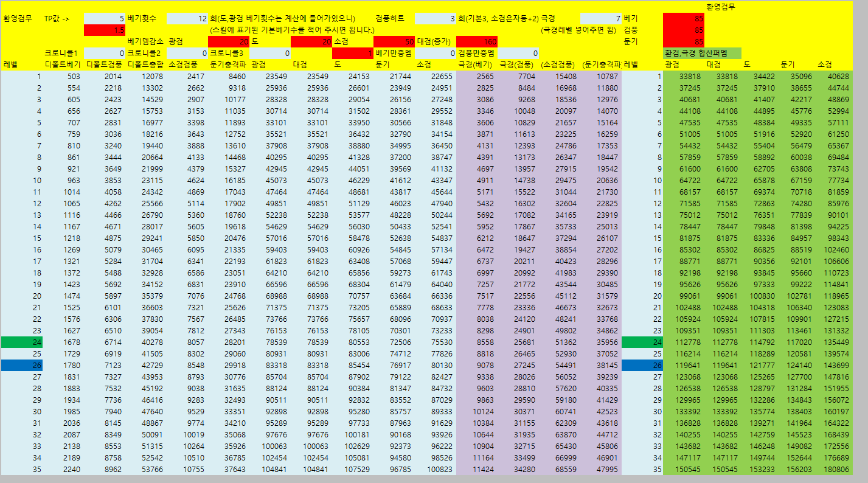
Task: Click the red 85 cell beside 둔기
Action: click(683, 41)
